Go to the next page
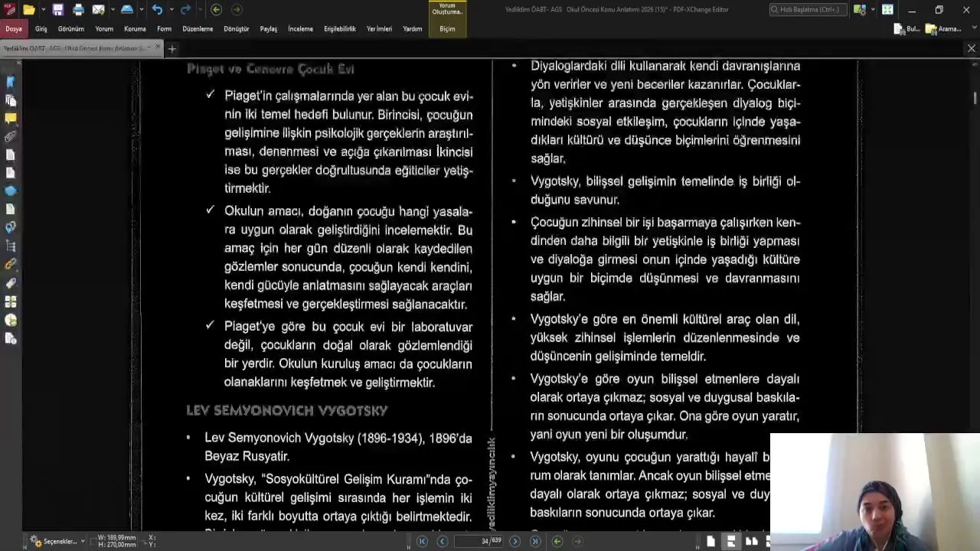 click(x=514, y=541)
